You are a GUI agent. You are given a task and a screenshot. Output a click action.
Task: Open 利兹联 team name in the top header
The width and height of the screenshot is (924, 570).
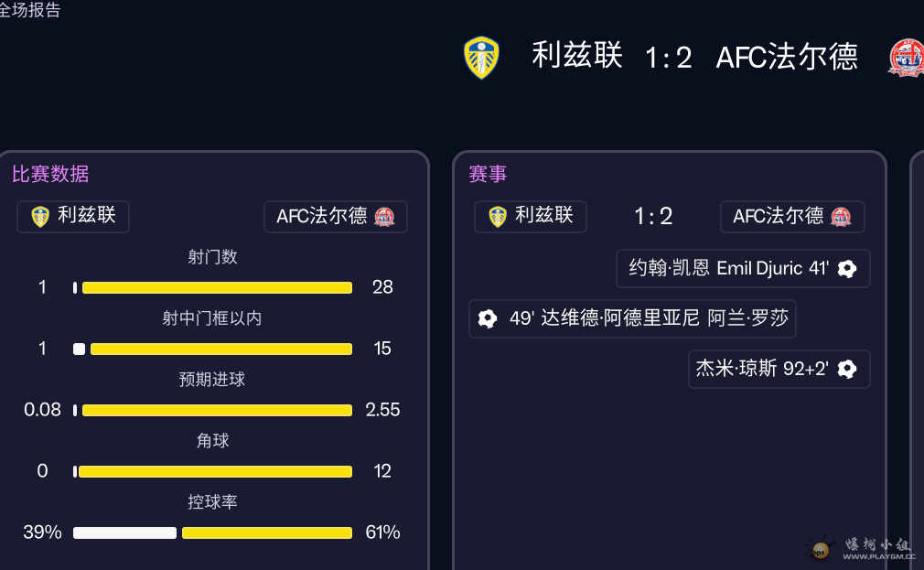(x=577, y=56)
